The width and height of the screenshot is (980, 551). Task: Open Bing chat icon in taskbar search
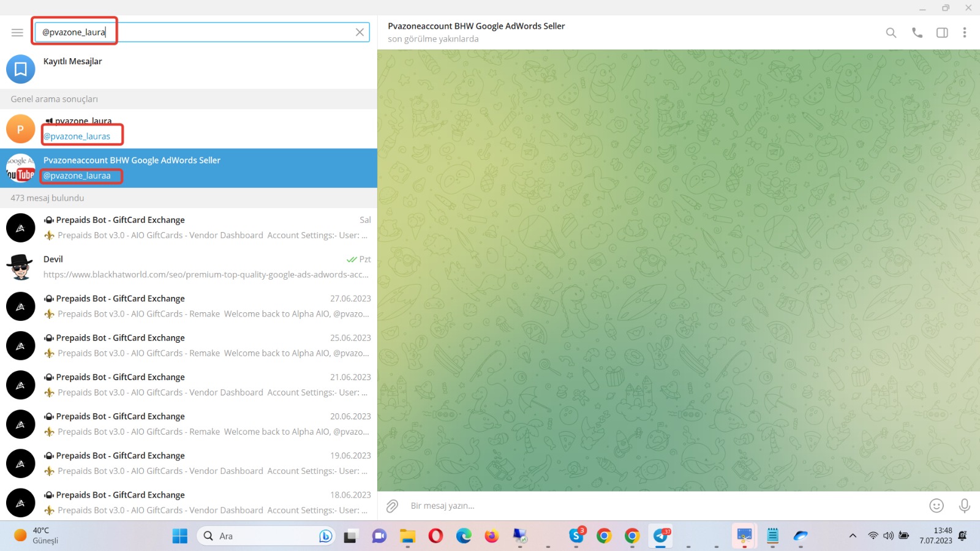[325, 536]
